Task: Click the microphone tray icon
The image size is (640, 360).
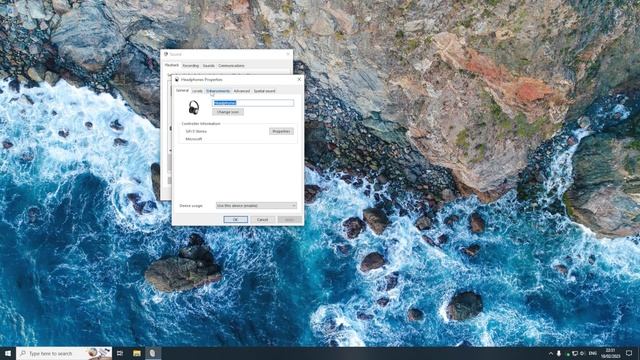Action: [x=558, y=353]
